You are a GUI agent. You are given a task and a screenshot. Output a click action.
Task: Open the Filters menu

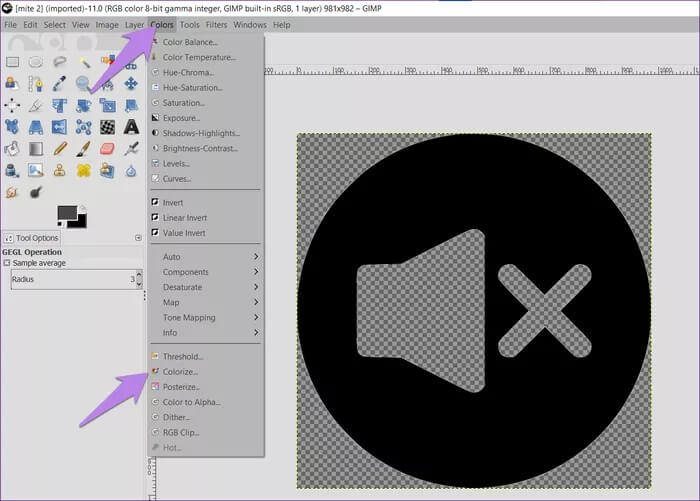click(x=215, y=24)
